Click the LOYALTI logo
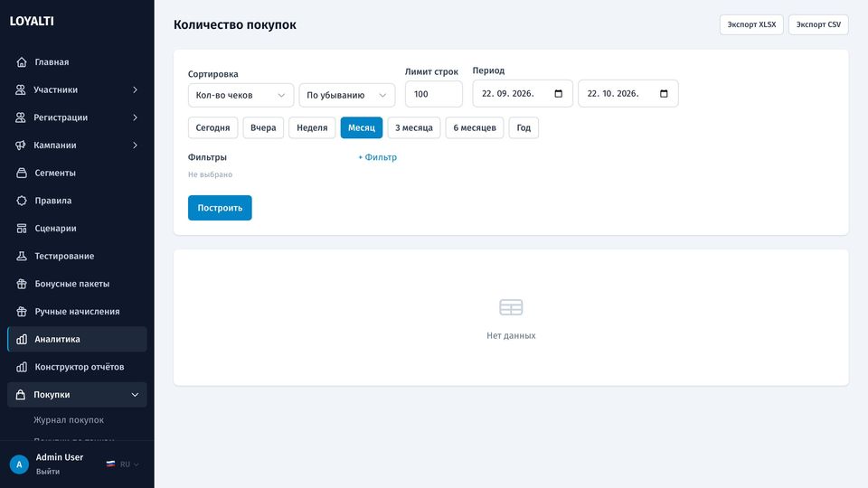 point(32,21)
